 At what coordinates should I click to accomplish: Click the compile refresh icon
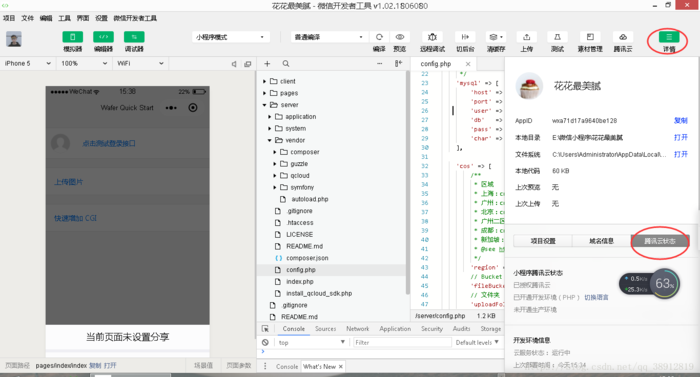[x=379, y=37]
